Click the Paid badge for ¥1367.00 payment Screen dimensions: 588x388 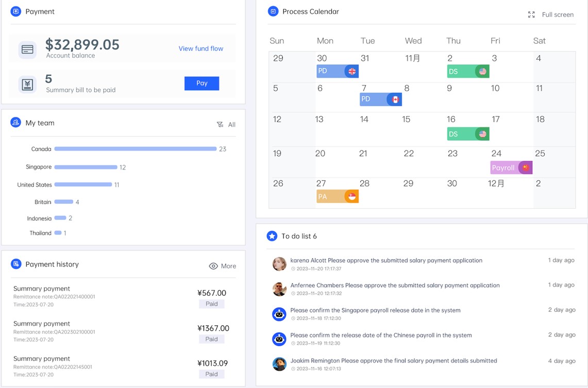pos(212,339)
